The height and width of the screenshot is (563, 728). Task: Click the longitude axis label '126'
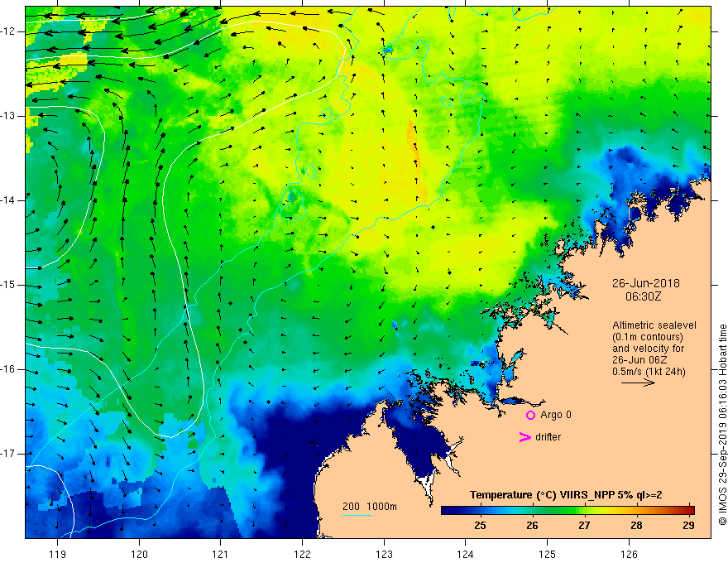629,554
